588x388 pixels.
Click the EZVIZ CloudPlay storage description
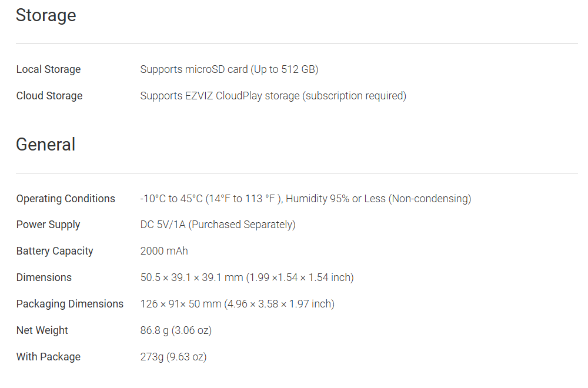tap(273, 96)
